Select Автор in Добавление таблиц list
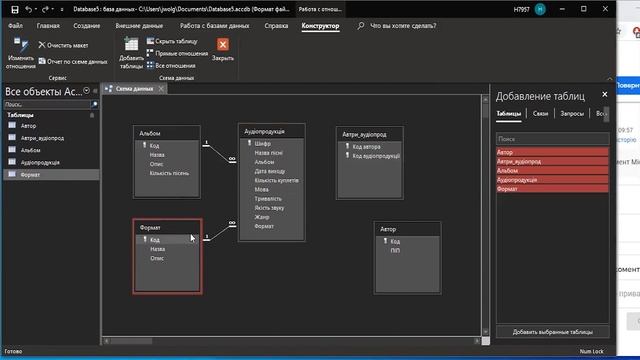This screenshot has width=640, height=360. (552, 152)
